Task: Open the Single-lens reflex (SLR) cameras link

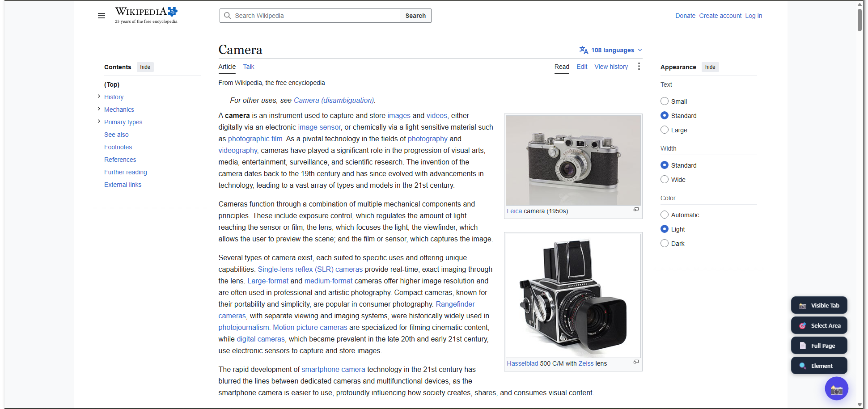Action: [x=310, y=270]
